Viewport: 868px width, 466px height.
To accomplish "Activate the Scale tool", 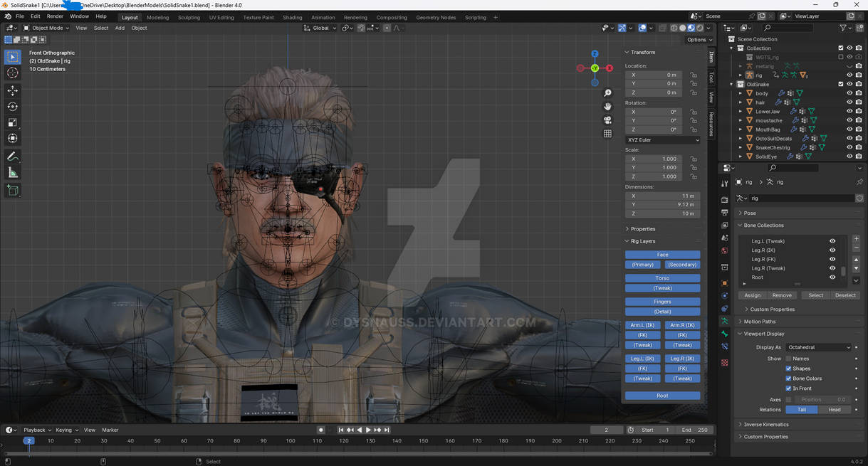I will point(13,122).
